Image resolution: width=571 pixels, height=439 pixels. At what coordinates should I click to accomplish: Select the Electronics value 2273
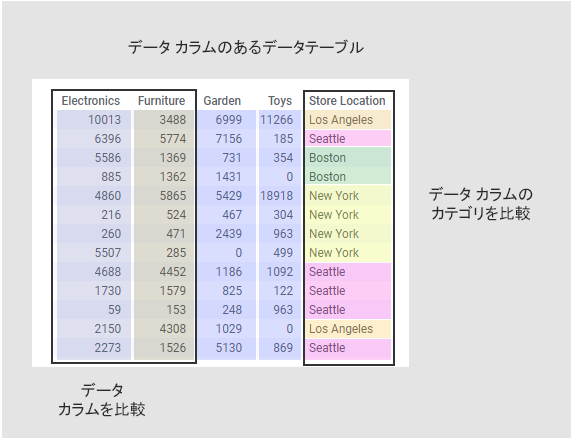pos(107,347)
